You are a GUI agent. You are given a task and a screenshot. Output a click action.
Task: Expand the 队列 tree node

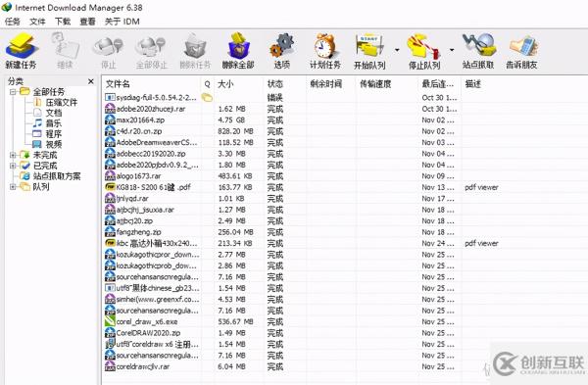pos(13,187)
